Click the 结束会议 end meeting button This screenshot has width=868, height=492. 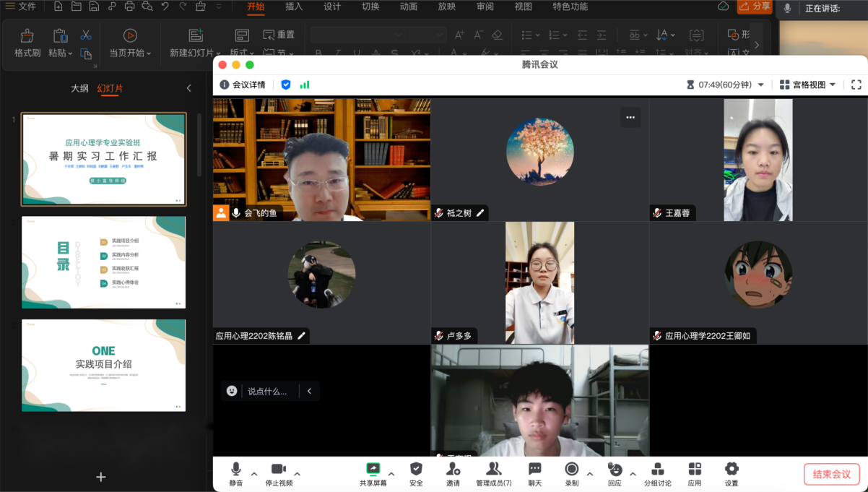[831, 474]
